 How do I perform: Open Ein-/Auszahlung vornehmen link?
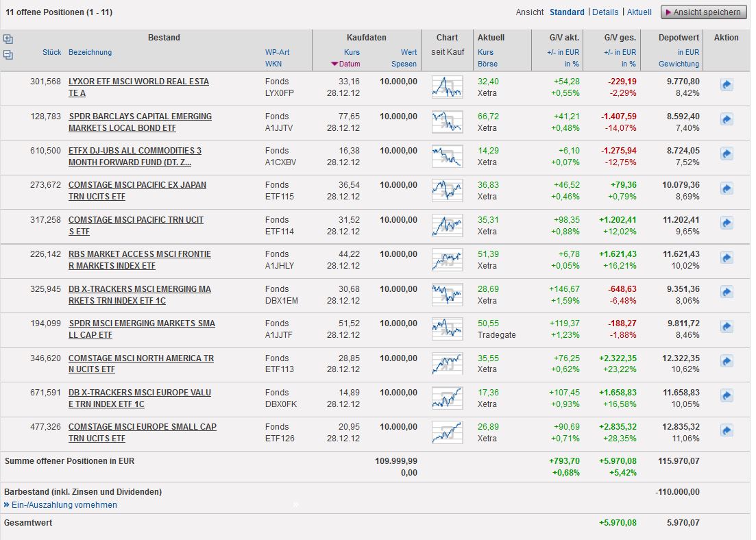point(64,505)
